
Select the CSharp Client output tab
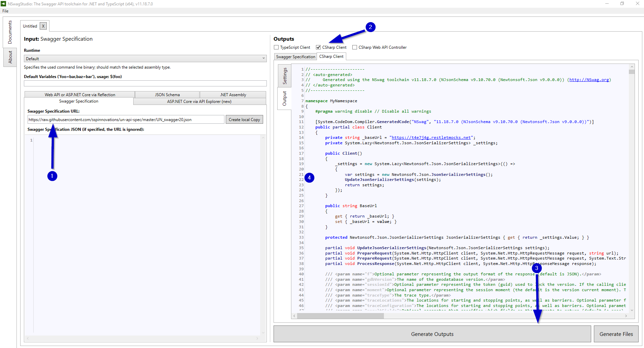point(331,56)
